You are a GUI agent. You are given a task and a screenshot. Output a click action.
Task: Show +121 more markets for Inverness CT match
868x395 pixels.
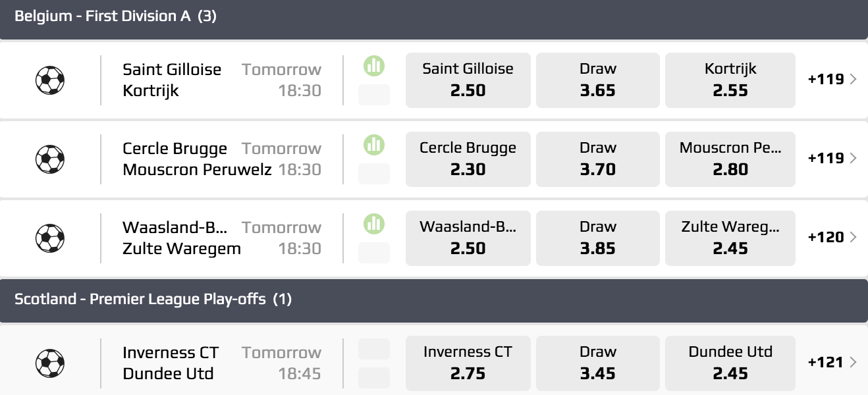pyautogui.click(x=832, y=363)
